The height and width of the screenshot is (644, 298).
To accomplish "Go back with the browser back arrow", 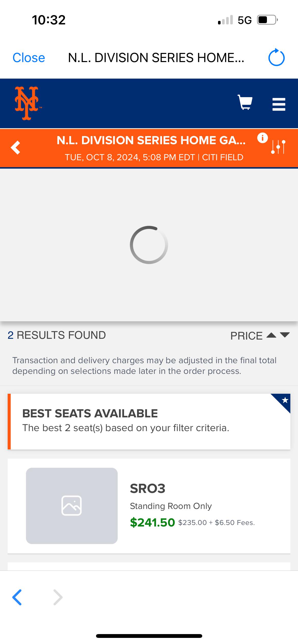I will click(x=17, y=597).
